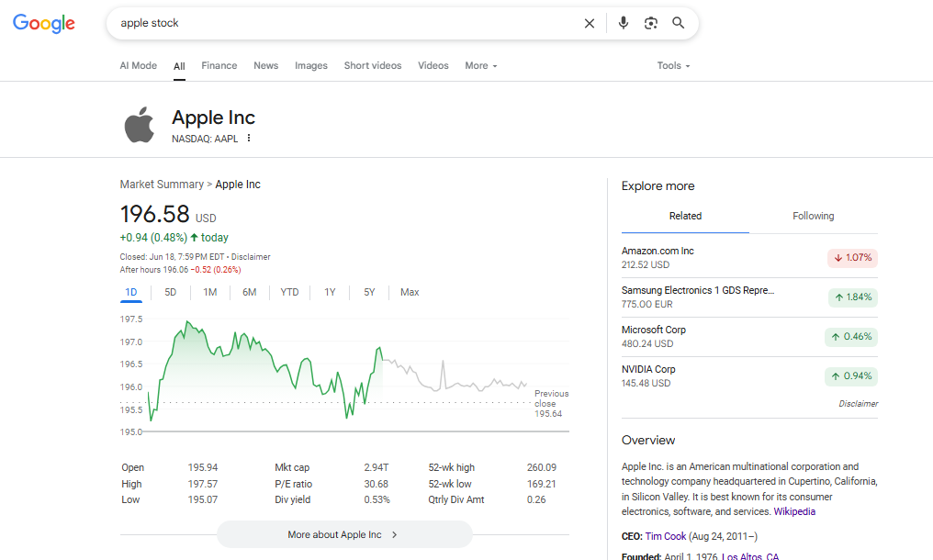Viewport: 933px width, 560px height.
Task: Go to the News tab
Action: (266, 65)
